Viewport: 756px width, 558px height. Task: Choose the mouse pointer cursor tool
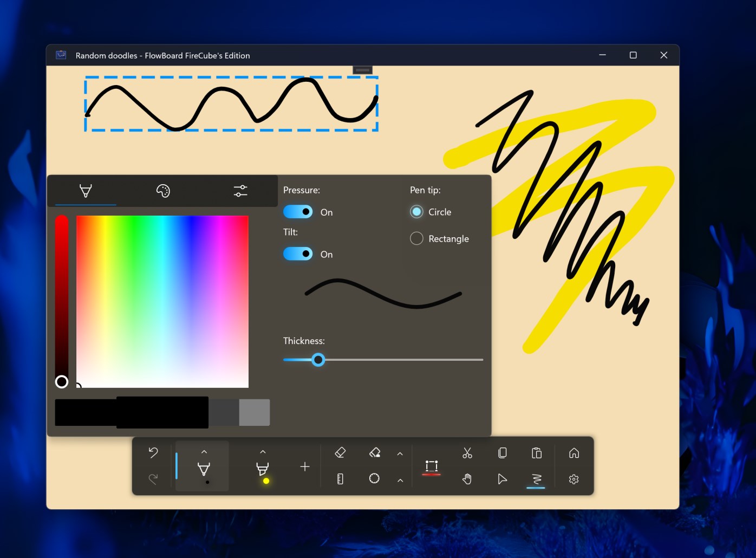pyautogui.click(x=503, y=479)
